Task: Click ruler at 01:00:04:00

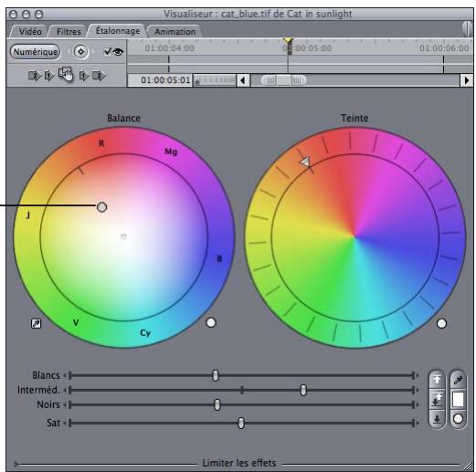Action: pos(169,48)
